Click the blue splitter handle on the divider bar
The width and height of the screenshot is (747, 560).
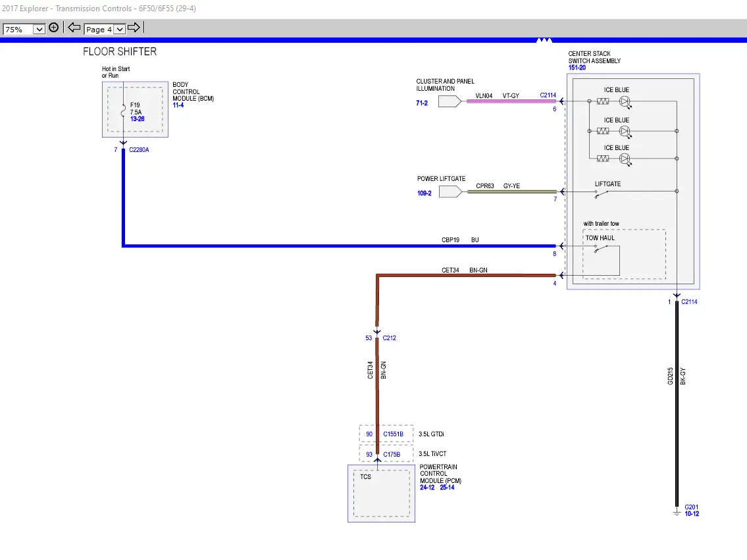click(x=544, y=40)
